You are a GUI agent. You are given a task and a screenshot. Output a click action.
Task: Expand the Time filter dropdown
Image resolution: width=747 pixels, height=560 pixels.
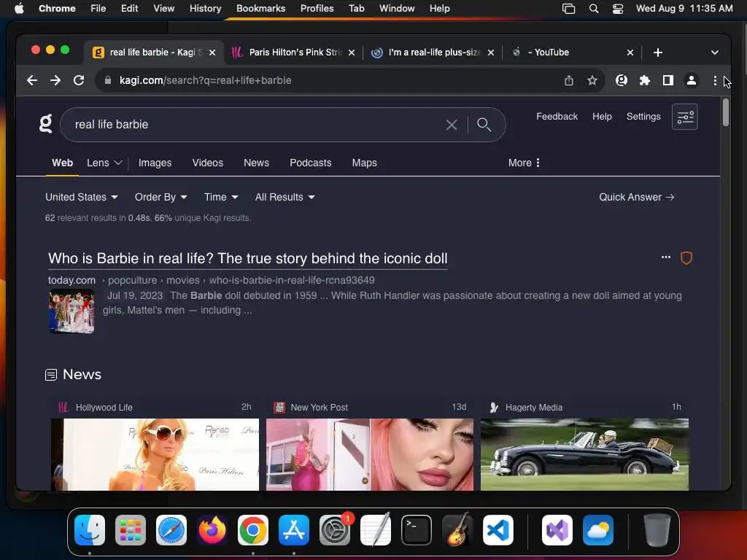[221, 197]
